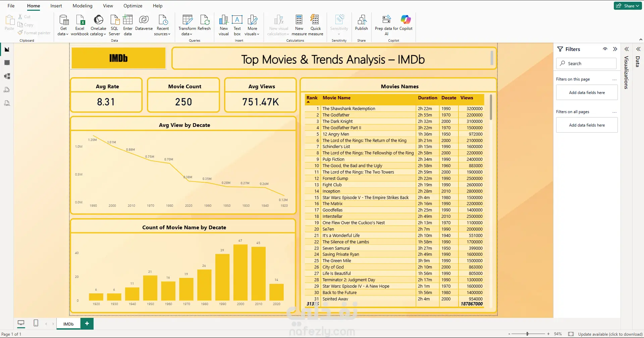Expand the Data pane

(638, 49)
